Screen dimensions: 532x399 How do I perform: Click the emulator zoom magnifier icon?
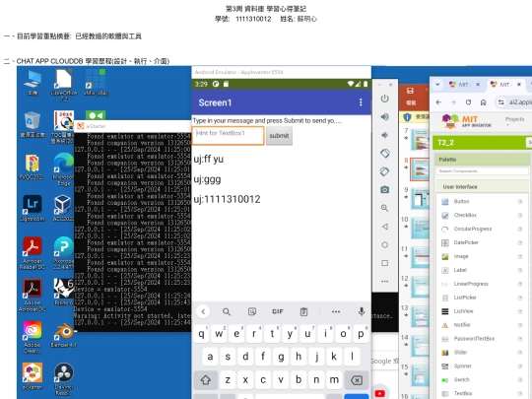click(384, 208)
